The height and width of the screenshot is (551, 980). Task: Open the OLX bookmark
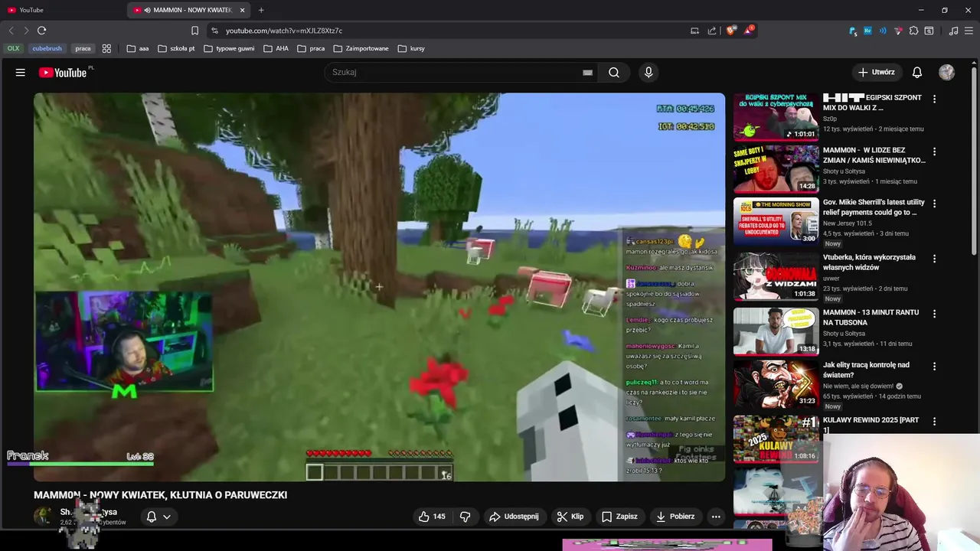tap(13, 48)
